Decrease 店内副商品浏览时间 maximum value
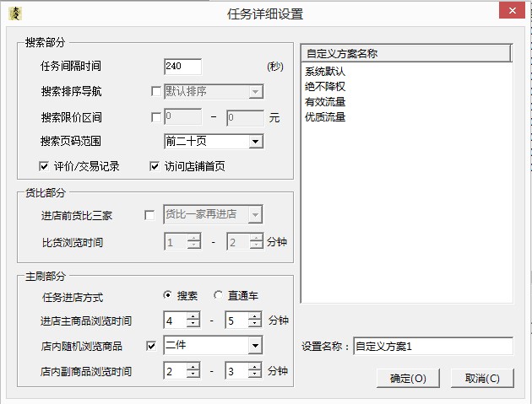This screenshot has height=404, width=532. click(254, 374)
